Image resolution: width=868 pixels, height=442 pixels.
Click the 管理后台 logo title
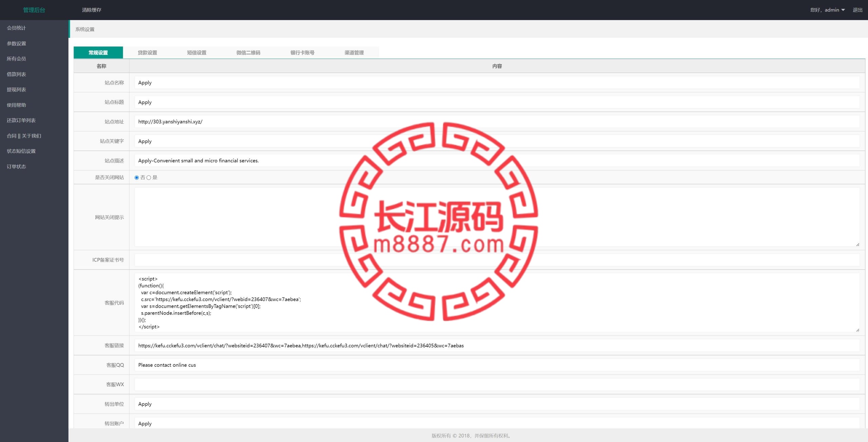click(34, 10)
